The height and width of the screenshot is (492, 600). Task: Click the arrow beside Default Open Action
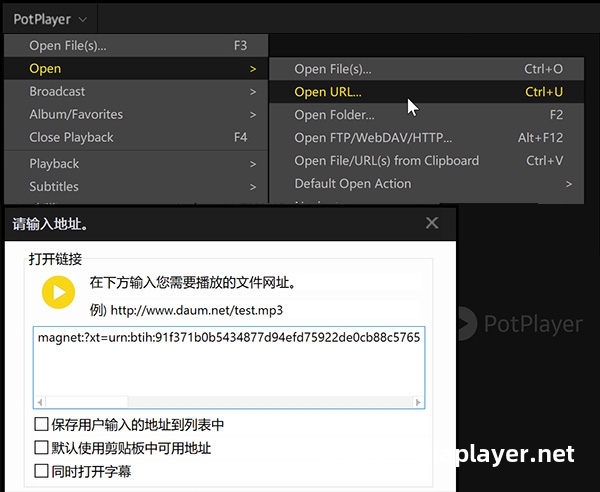(569, 184)
